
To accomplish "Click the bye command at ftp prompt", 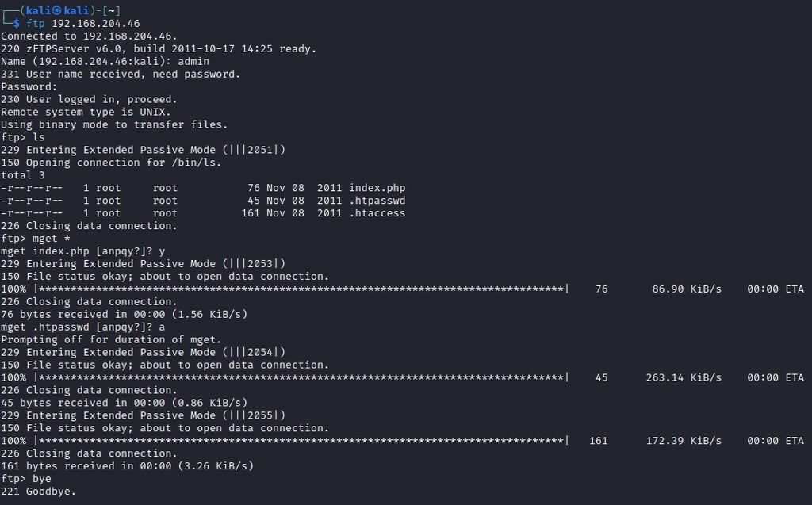I will point(42,480).
